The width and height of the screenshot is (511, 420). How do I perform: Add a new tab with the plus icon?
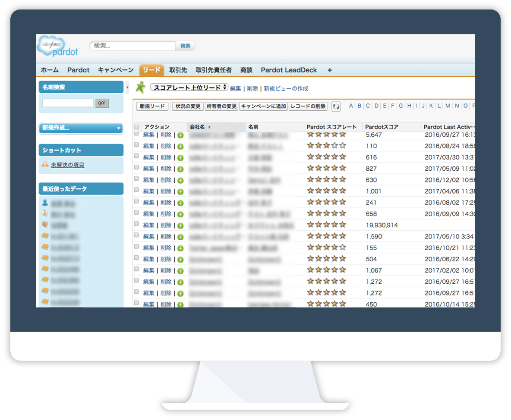tap(330, 70)
